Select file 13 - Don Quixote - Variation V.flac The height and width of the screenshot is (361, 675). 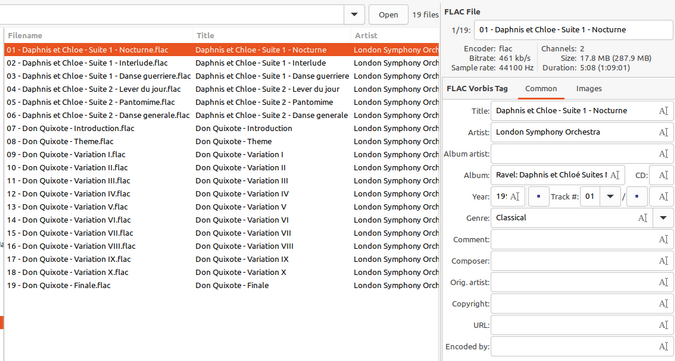[x=221, y=207]
